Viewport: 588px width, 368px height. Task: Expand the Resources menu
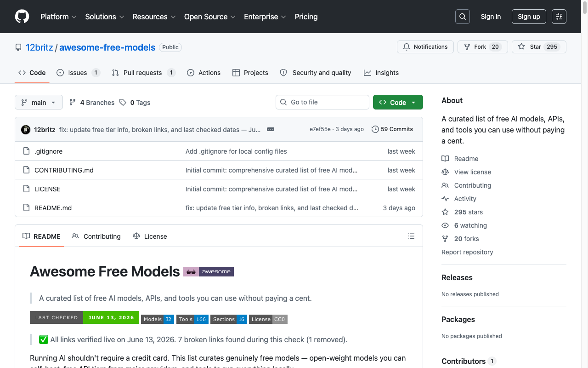(x=154, y=17)
